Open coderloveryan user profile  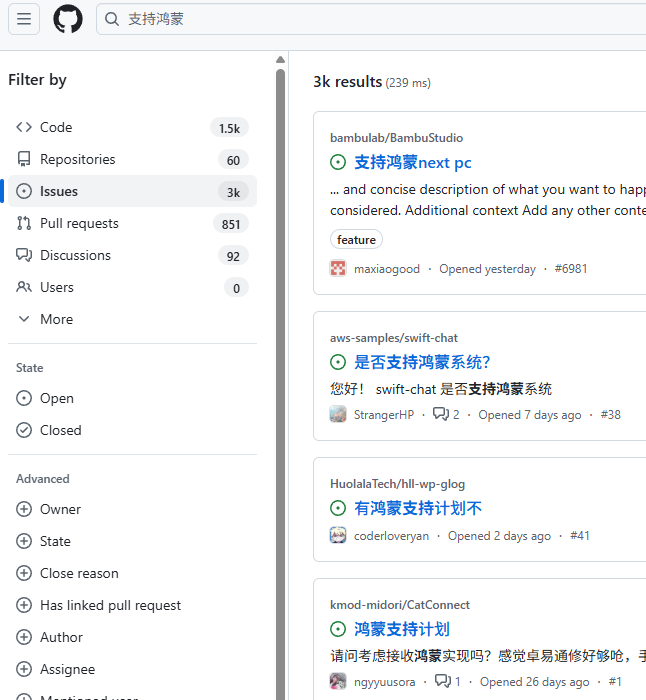pyautogui.click(x=391, y=536)
